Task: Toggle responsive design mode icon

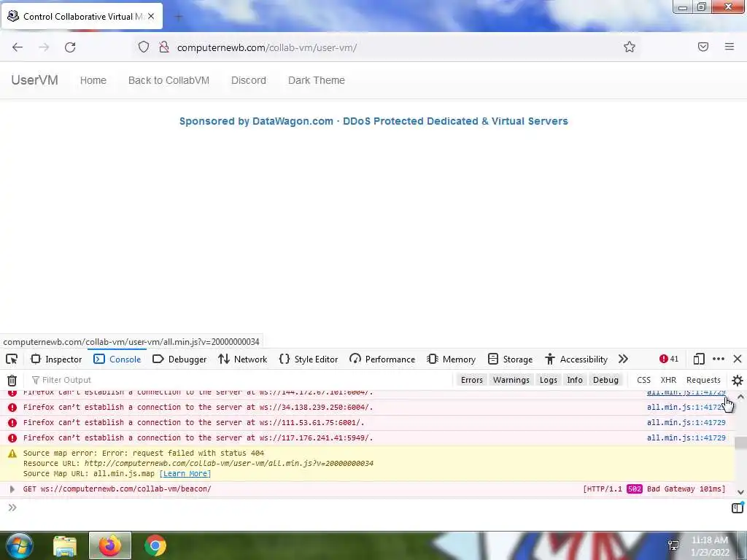Action: (x=698, y=359)
